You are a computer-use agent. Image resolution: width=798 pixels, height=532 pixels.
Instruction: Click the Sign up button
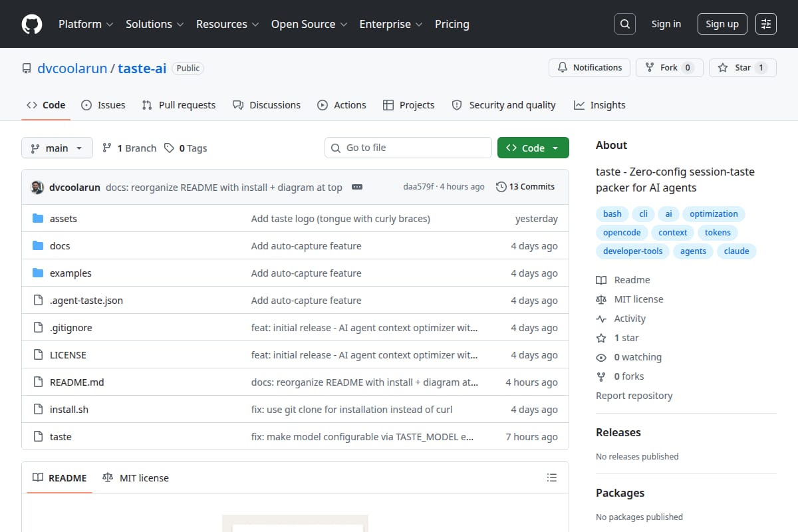point(722,24)
